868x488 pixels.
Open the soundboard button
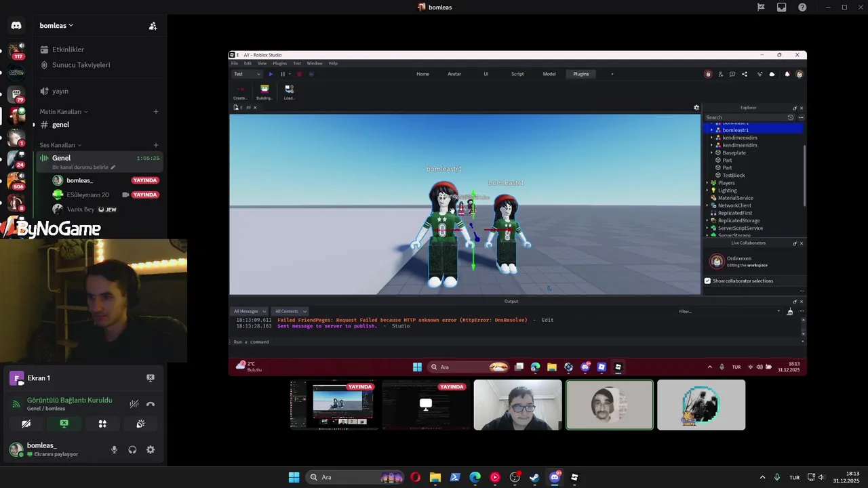pyautogui.click(x=140, y=424)
